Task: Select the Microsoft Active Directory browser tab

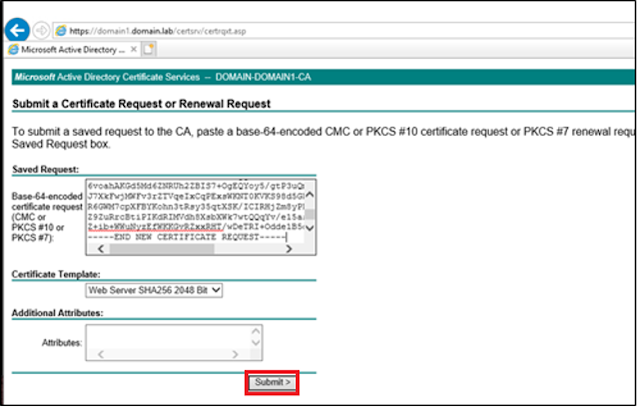Action: pos(73,50)
